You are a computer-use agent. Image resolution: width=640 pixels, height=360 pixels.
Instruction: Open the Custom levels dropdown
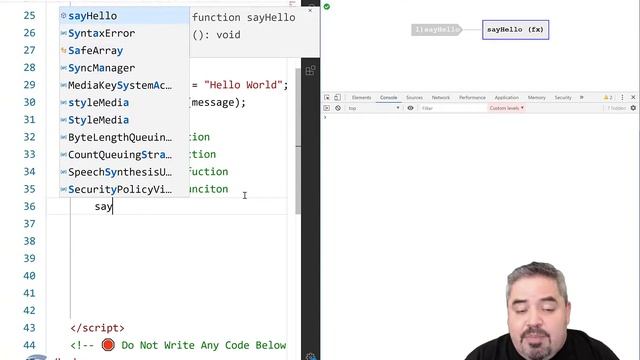tap(507, 108)
